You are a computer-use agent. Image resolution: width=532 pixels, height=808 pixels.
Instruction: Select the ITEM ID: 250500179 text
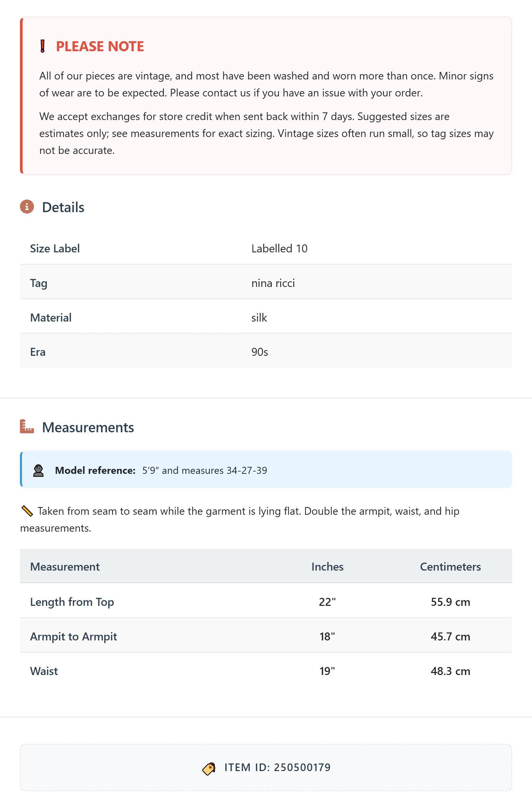277,767
